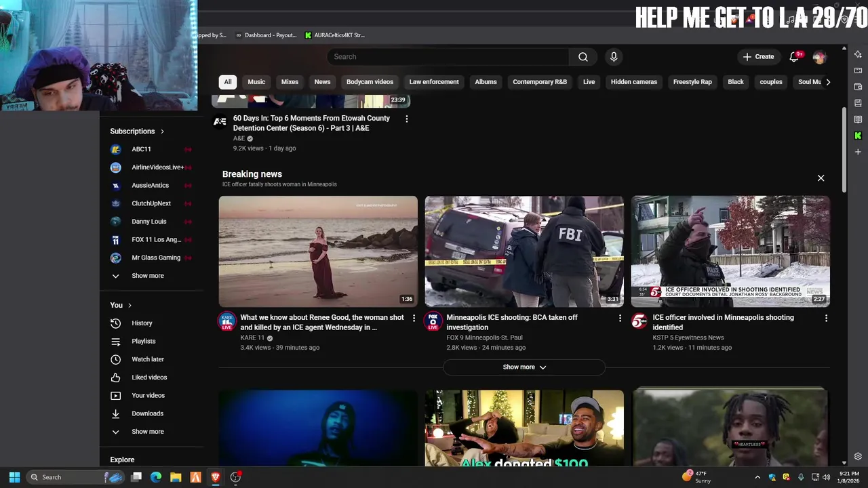Click the search magnifier button

pos(583,57)
